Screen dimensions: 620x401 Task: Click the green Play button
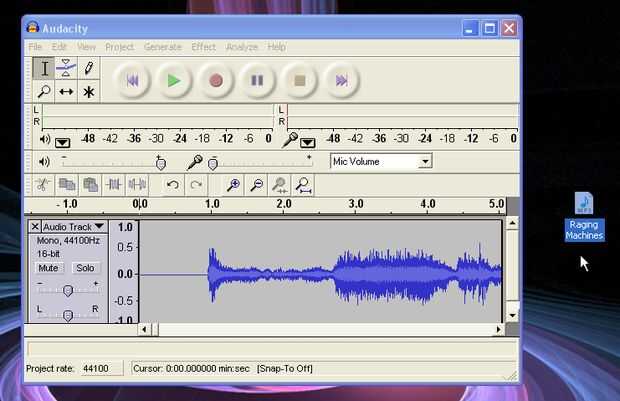(174, 81)
